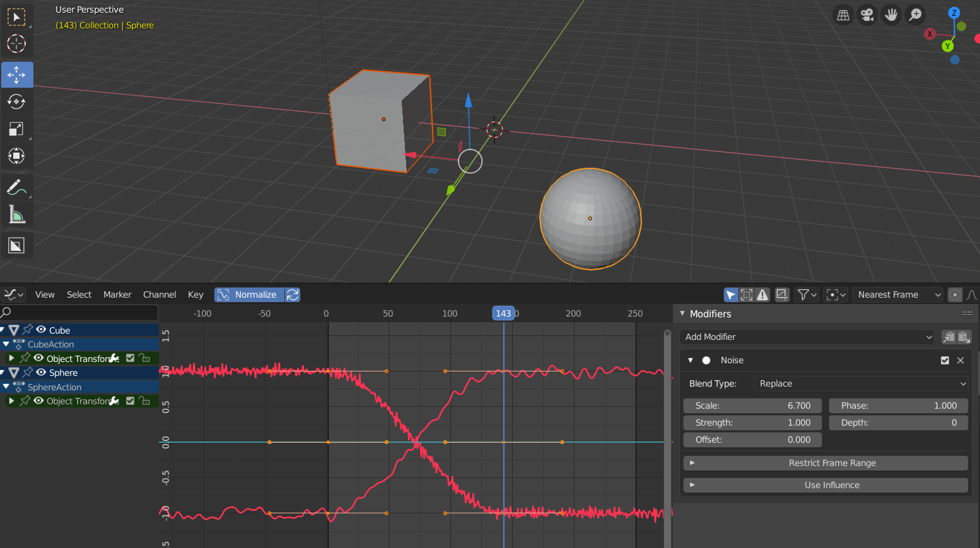
Task: Toggle Normalize in graph editor
Action: click(x=249, y=294)
